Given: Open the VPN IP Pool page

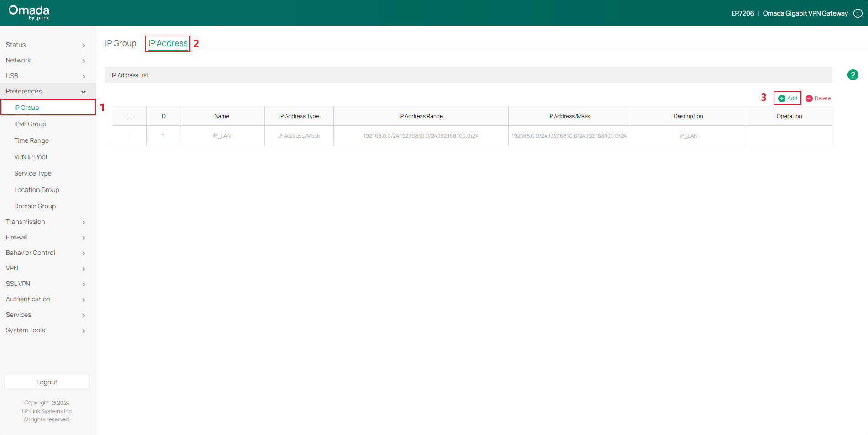Looking at the screenshot, I should pyautogui.click(x=31, y=156).
